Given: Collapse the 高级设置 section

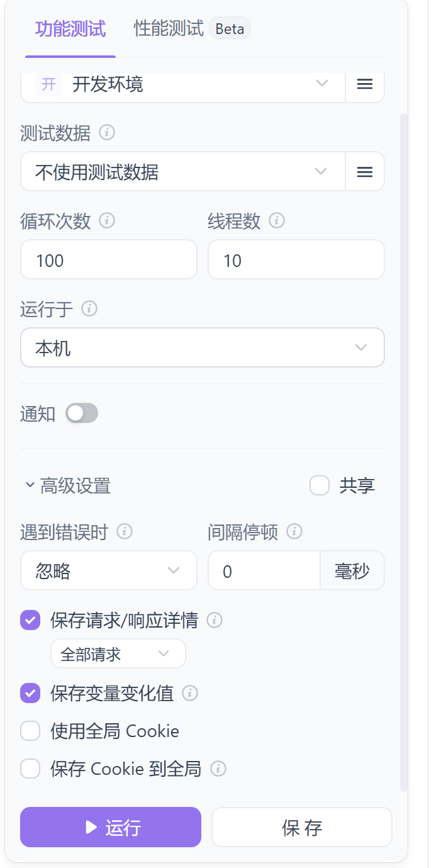Looking at the screenshot, I should 68,485.
